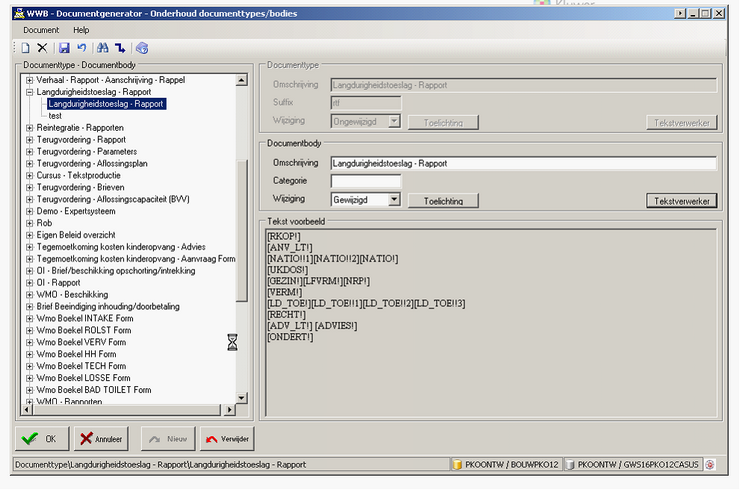740x490 pixels.
Task: Click the Annuleer button
Action: 101,439
